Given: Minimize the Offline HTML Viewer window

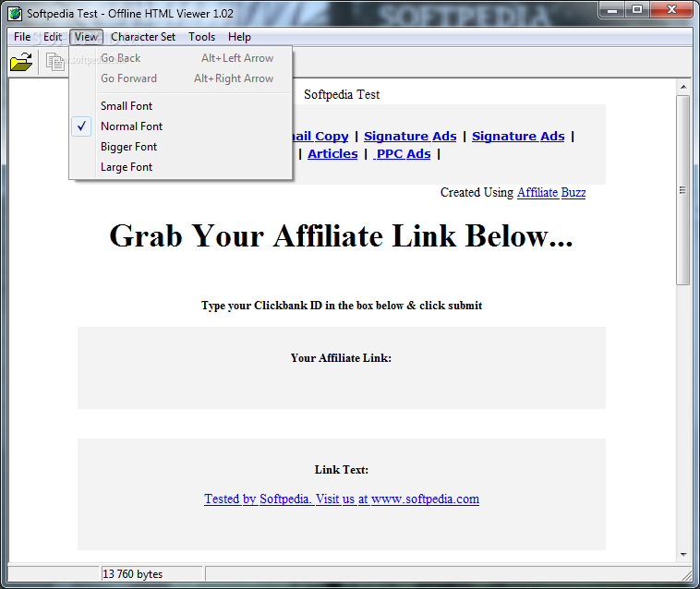Looking at the screenshot, I should 612,10.
